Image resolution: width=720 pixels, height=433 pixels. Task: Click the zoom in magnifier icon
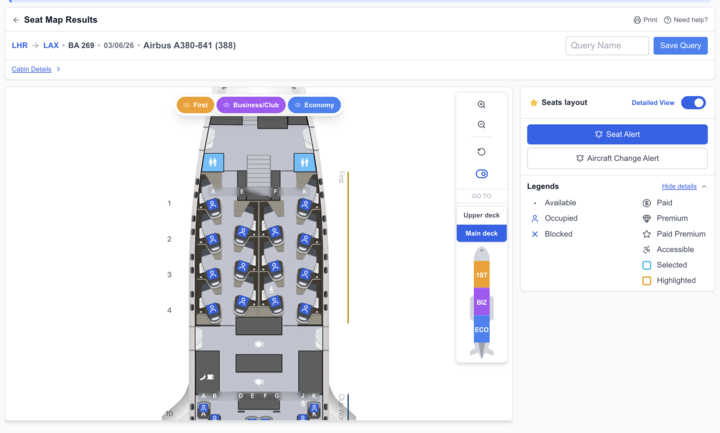point(481,105)
